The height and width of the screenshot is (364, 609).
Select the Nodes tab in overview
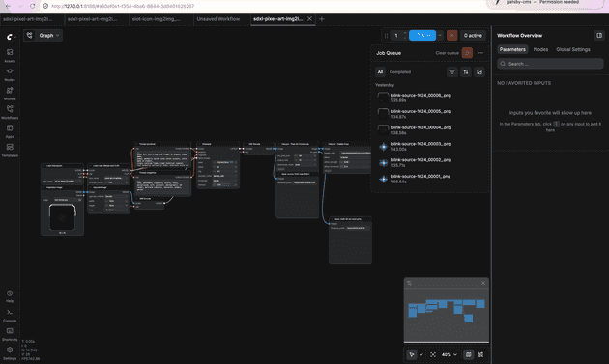point(540,49)
